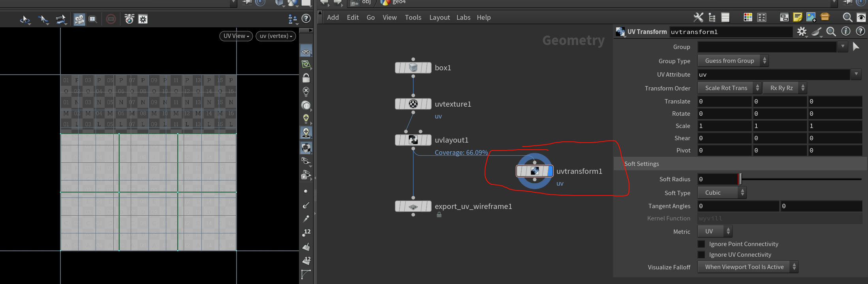Click the red circled stop icon in viewport toolbar
868x284 pixels.
(x=111, y=19)
